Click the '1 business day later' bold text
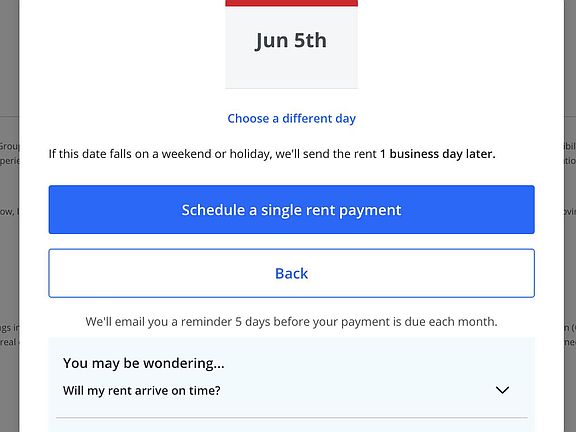 (438, 154)
